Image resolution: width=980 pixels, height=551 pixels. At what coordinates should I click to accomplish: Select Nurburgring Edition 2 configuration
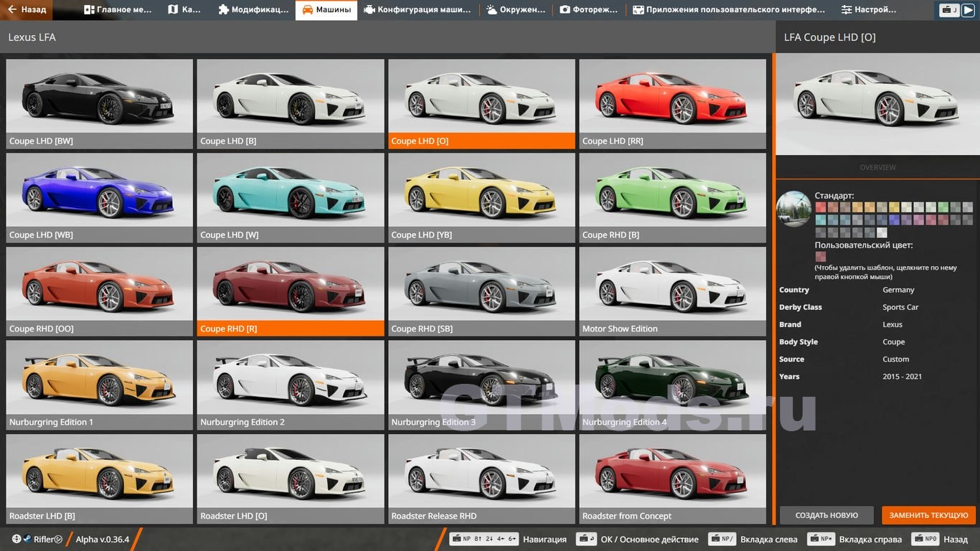point(291,385)
